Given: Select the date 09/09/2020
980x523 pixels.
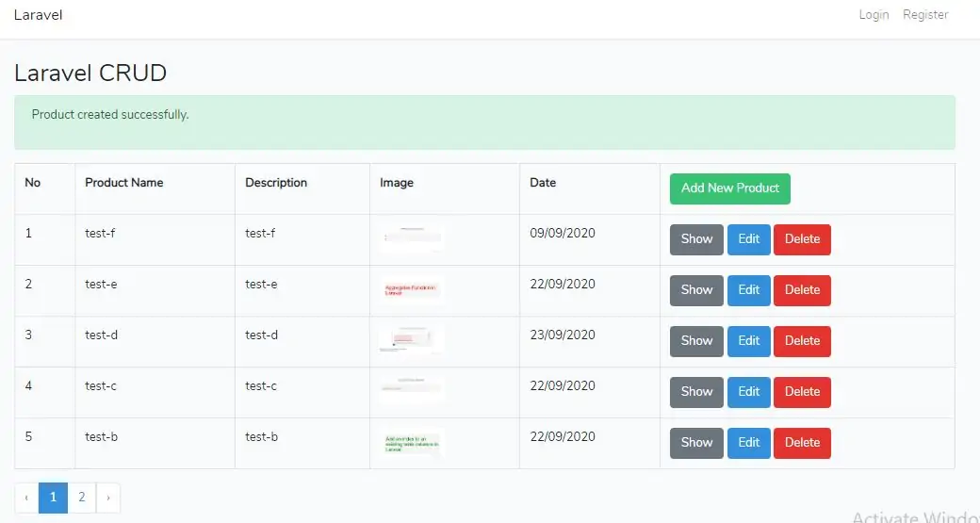Looking at the screenshot, I should click(x=563, y=233).
